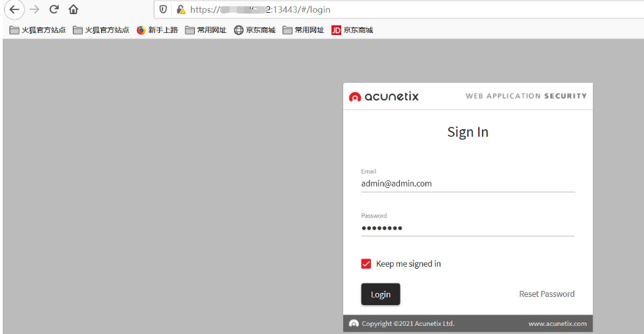
Task: Open the 新手上路 Firefox bookmark
Action: click(x=157, y=30)
